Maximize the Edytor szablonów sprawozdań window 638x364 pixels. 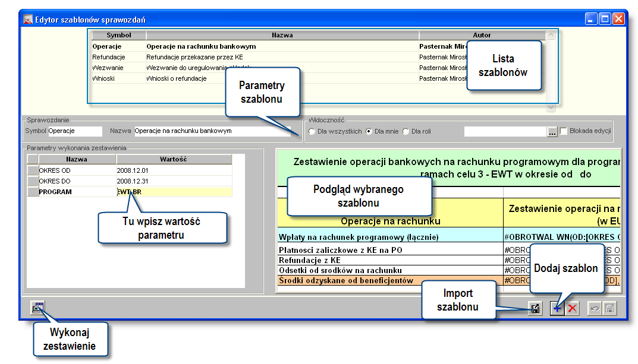pos(605,18)
